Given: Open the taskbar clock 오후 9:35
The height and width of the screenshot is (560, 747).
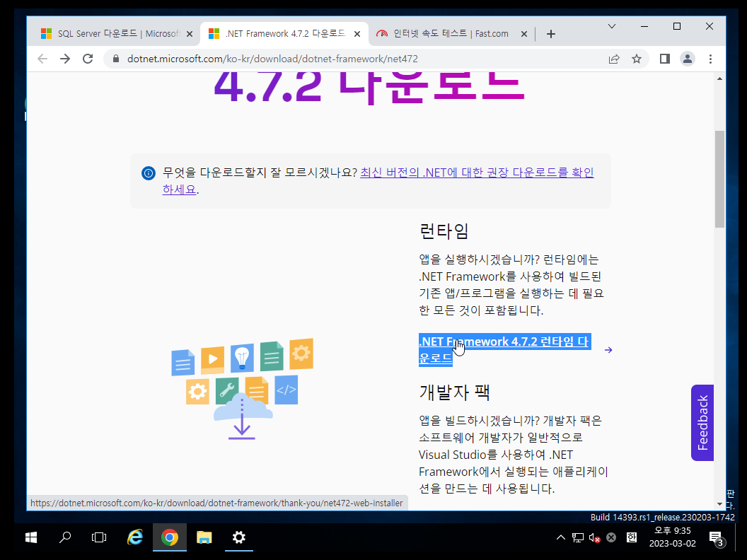Looking at the screenshot, I should (x=672, y=537).
